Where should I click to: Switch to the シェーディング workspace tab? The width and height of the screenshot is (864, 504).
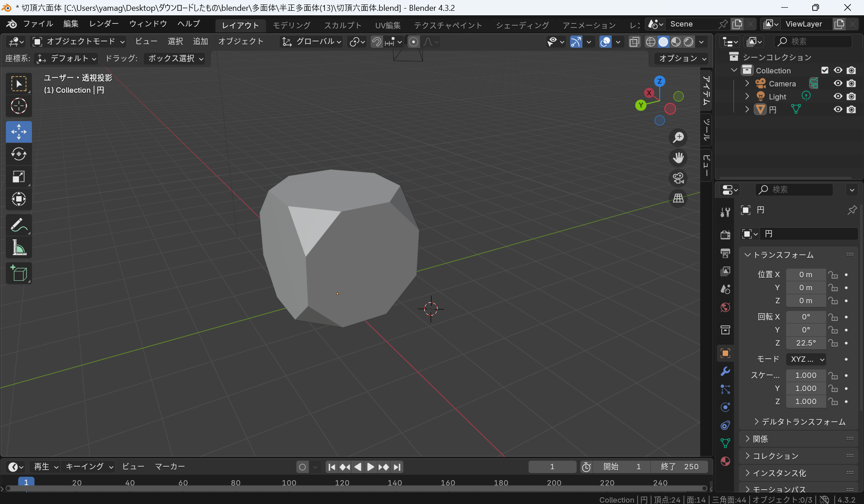(x=522, y=25)
